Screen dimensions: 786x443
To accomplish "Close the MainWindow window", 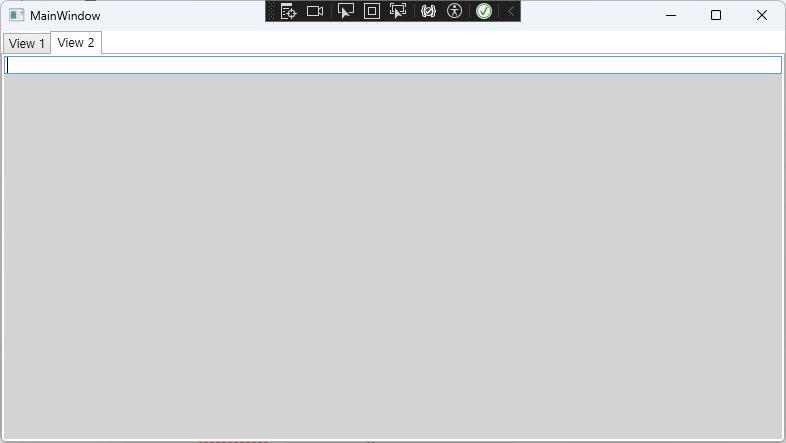I will coord(762,15).
